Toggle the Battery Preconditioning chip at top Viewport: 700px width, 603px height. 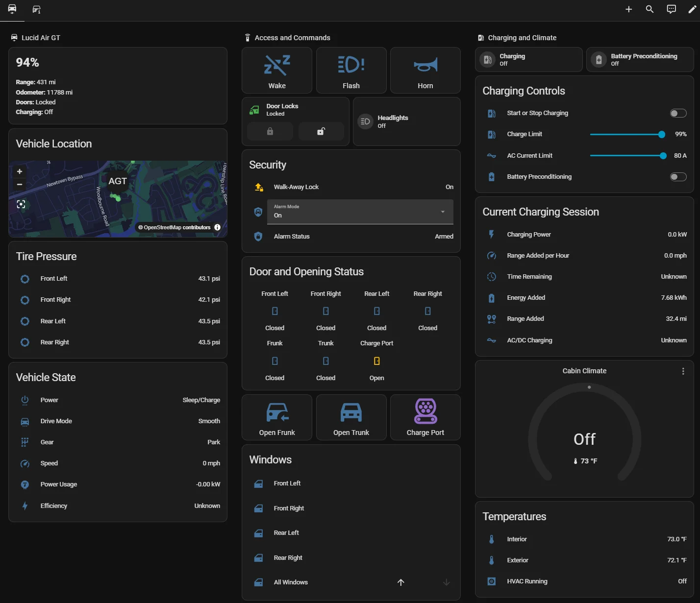[x=640, y=60]
